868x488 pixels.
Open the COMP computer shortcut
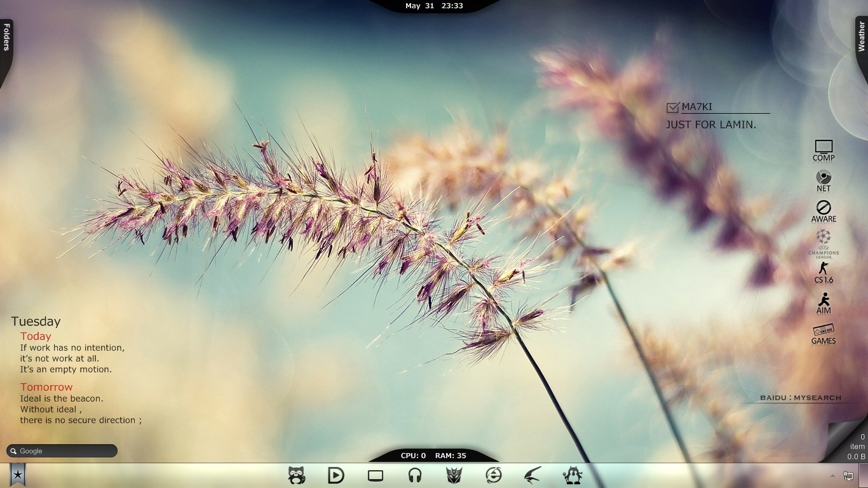[824, 151]
